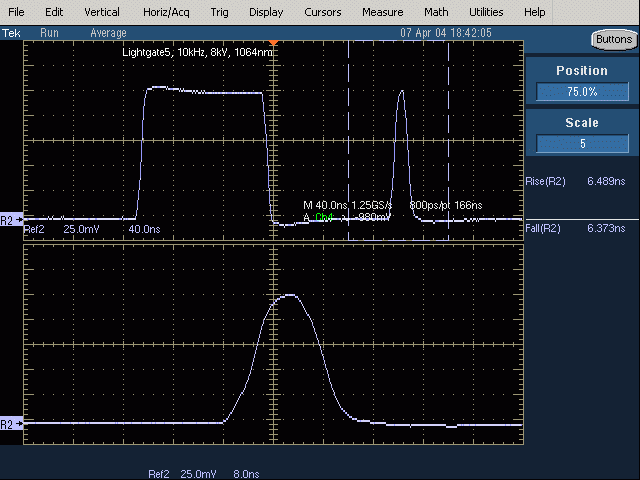Viewport: 640px width, 480px height.
Task: Click the Fall(R2) measurement readout
Action: point(575,228)
